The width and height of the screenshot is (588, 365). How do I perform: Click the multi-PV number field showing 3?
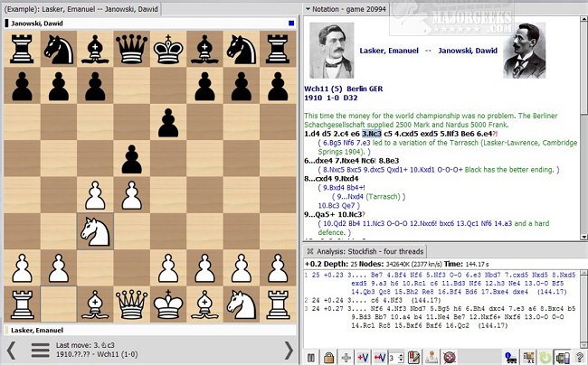tap(394, 358)
